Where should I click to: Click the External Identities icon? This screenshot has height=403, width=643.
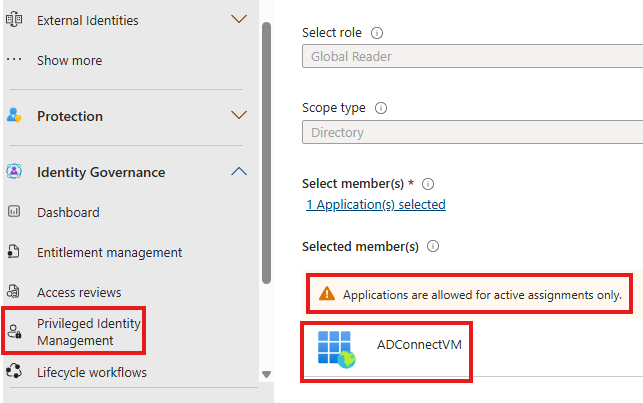tap(14, 19)
